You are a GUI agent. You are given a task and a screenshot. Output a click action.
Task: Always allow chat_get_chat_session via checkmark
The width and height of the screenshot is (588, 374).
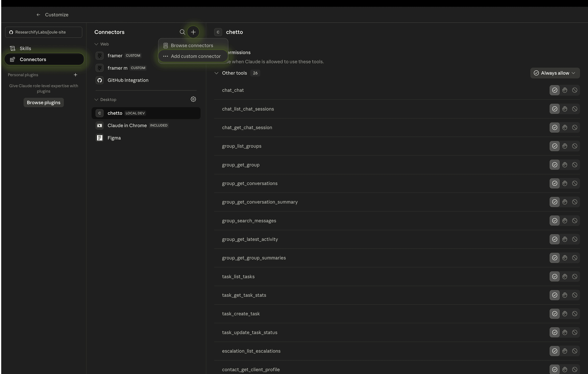click(x=555, y=127)
